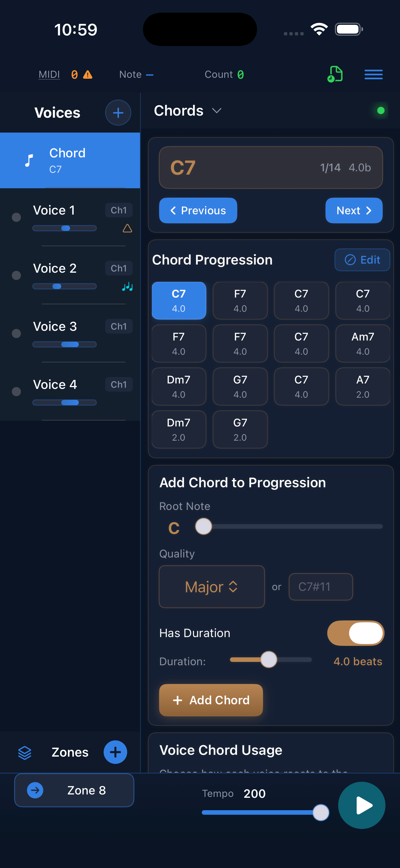Viewport: 400px width, 868px height.
Task: Edit the chord progression
Action: (362, 260)
